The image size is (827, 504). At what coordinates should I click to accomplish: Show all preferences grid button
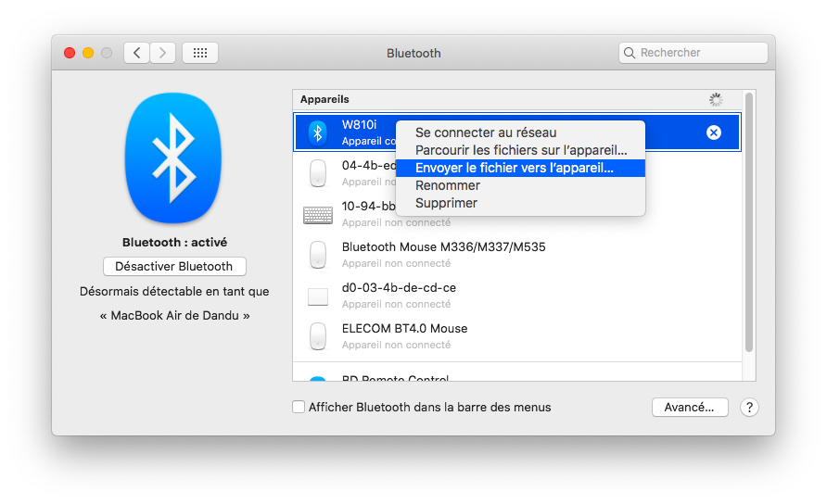200,53
